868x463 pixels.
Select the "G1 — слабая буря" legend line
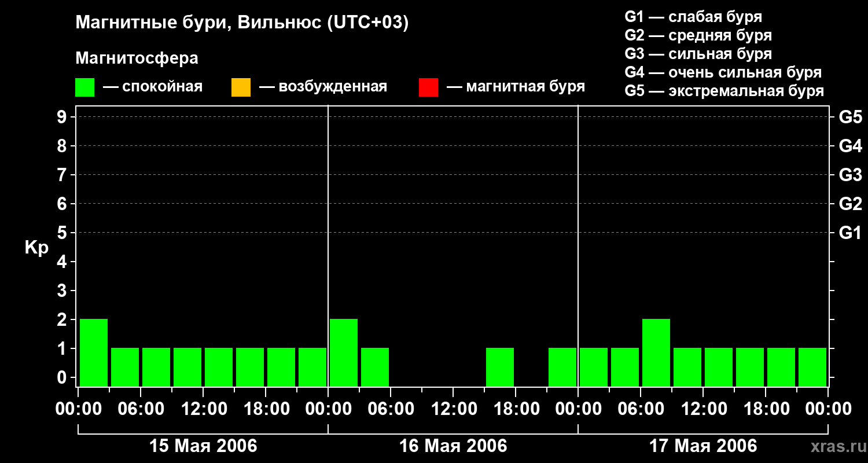tap(693, 17)
